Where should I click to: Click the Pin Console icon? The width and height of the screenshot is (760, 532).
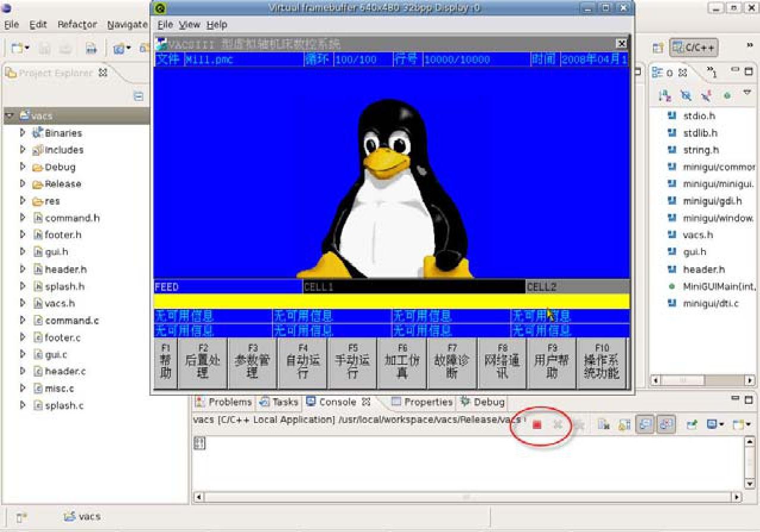[692, 424]
